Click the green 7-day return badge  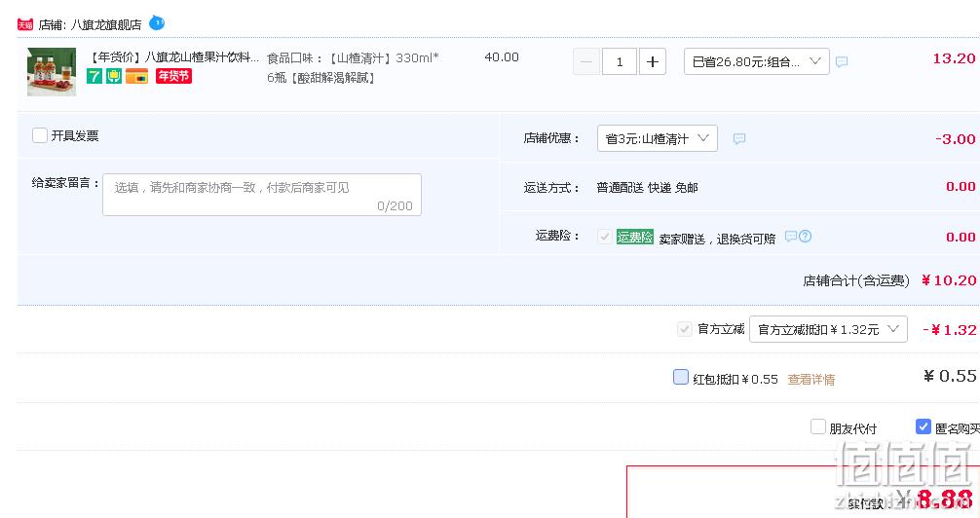[x=94, y=76]
